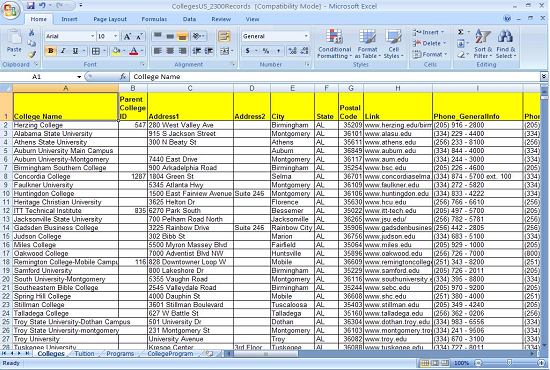Align text right in cell
Screen dimensions: 550x370
coord(182,51)
